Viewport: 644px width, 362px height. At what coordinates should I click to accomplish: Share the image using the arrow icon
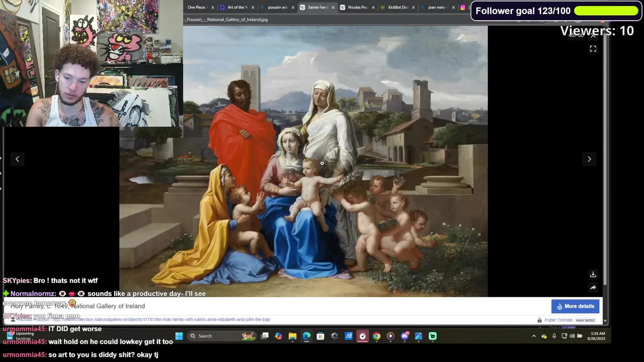[x=593, y=288]
